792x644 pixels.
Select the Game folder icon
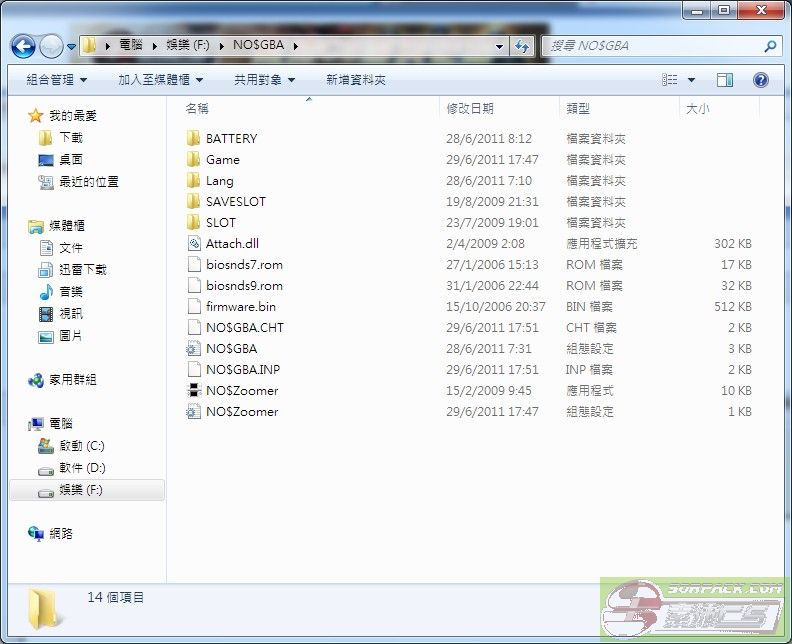point(193,159)
